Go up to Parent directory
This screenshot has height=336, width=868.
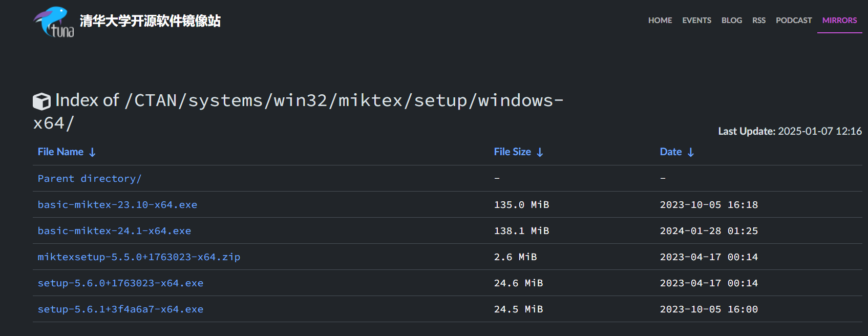tap(90, 179)
